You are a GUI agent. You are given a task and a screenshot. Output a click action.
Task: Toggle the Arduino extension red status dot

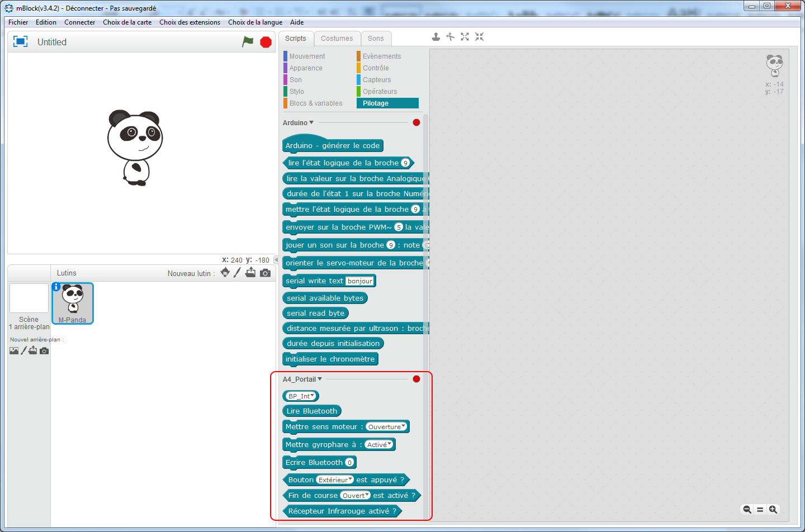(x=416, y=122)
